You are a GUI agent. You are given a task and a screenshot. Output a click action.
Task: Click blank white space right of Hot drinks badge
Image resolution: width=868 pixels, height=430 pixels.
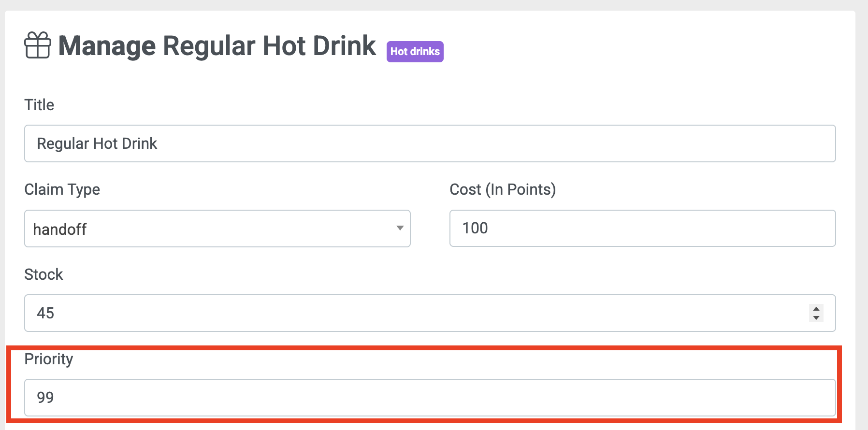click(643, 51)
